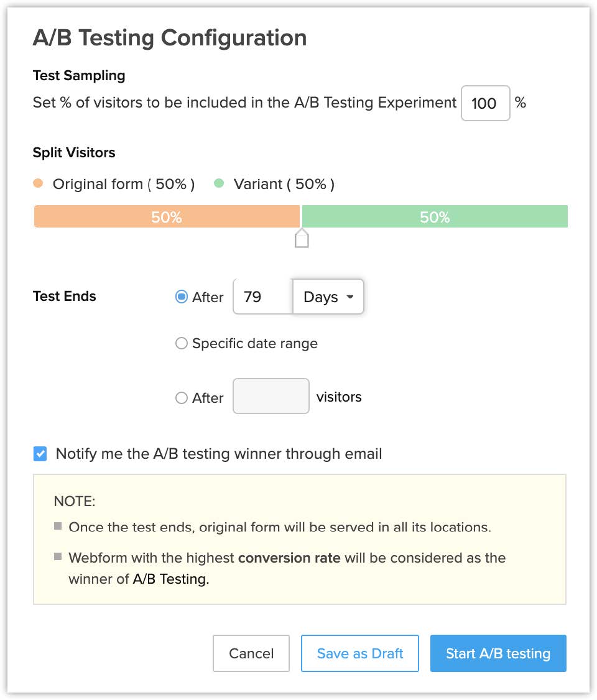Select the After days radio option

coord(182,297)
